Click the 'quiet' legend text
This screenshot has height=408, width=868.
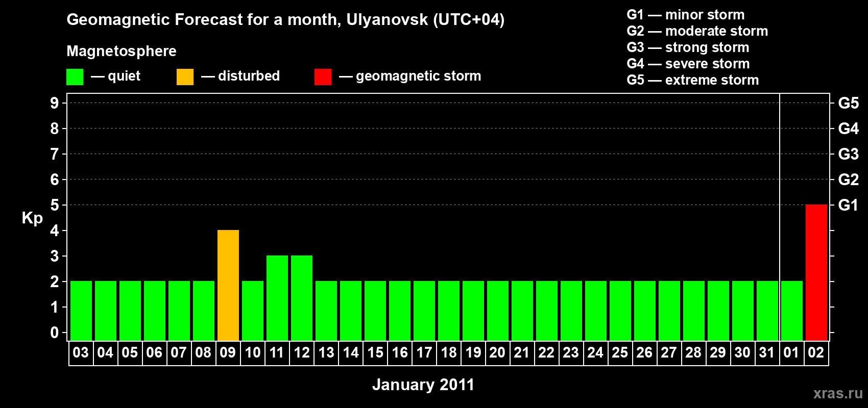click(x=124, y=76)
